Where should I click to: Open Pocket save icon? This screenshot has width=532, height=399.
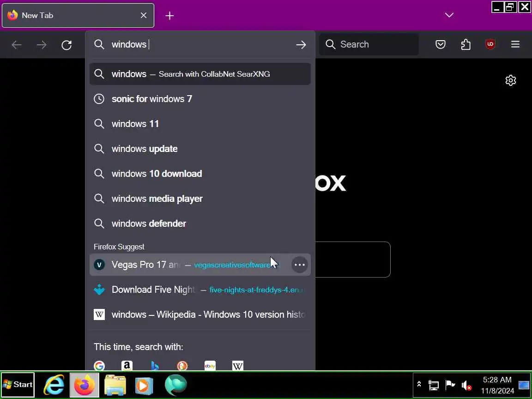click(x=441, y=44)
